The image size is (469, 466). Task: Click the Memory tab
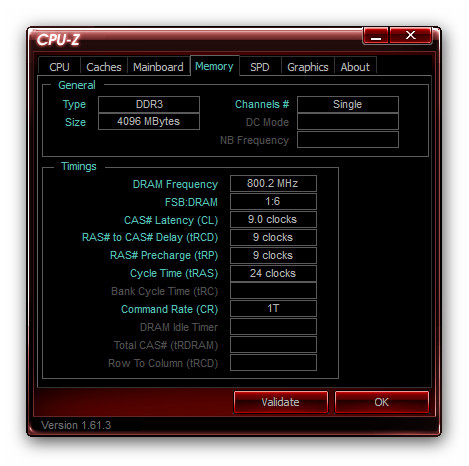214,66
